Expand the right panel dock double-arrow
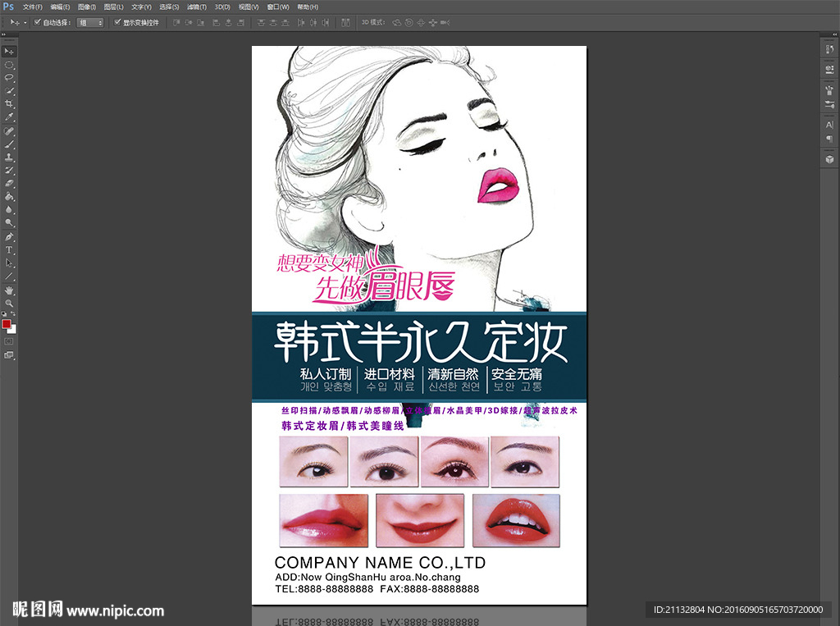 (x=834, y=34)
